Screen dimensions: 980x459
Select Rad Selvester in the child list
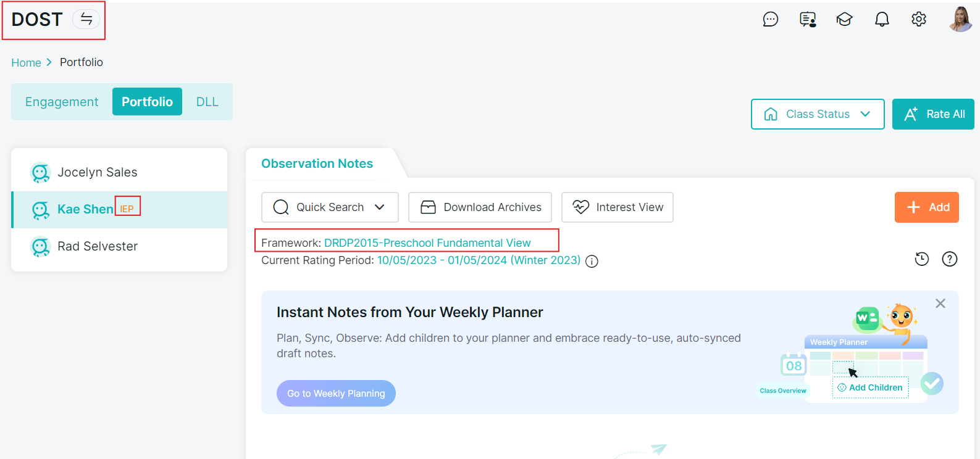point(98,247)
